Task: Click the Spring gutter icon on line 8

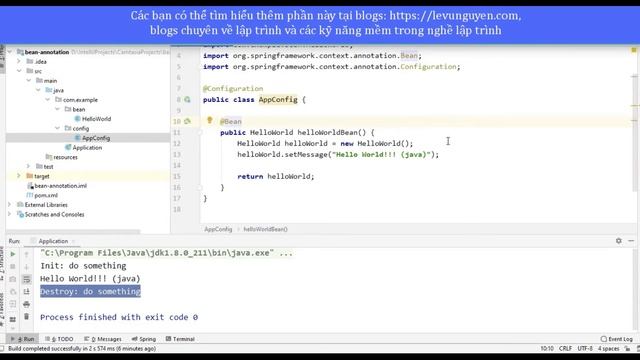Action: 187,100
